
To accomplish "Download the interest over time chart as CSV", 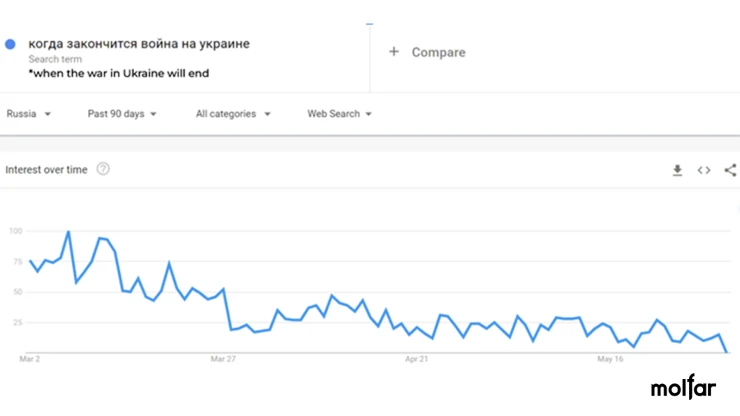I will (x=677, y=170).
